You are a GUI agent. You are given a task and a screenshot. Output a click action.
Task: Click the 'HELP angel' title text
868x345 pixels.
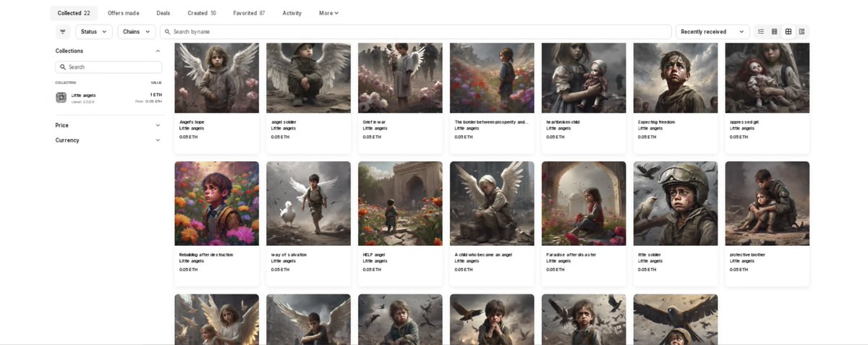(373, 255)
